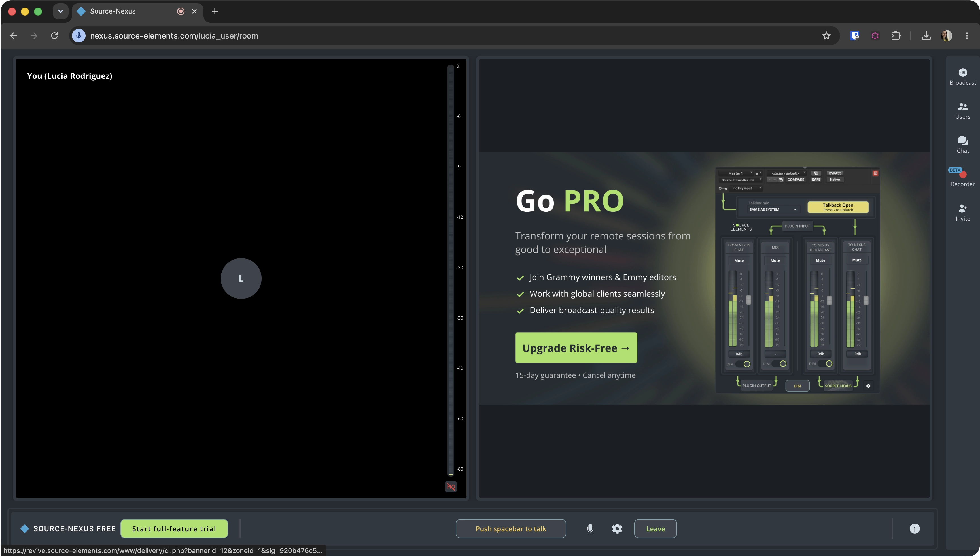
Task: Click the 'Go PRO' heading
Action: (570, 201)
